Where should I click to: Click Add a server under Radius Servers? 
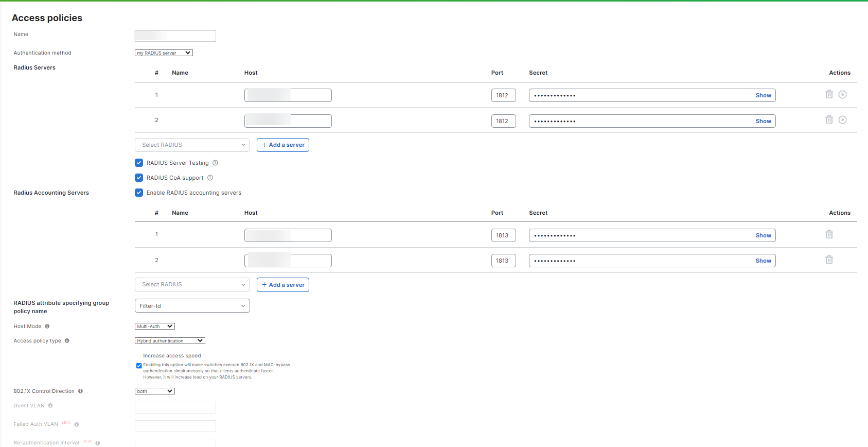click(x=283, y=145)
